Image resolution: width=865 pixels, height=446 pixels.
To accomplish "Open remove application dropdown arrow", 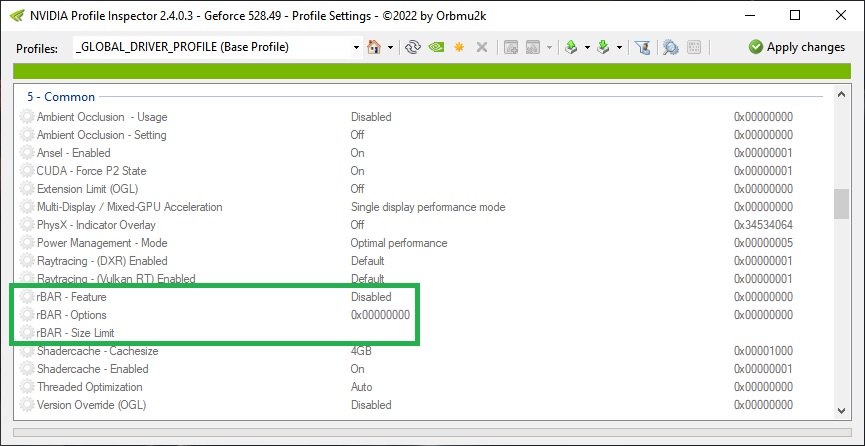I will click(x=549, y=48).
